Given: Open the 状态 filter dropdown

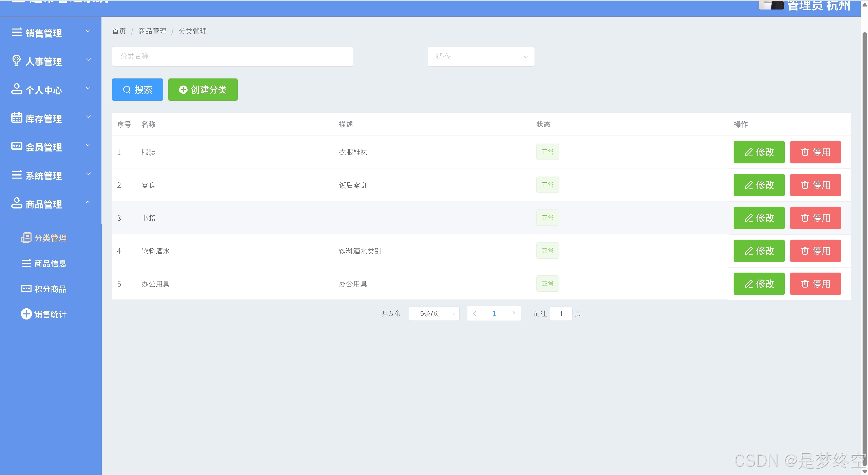Looking at the screenshot, I should (481, 56).
